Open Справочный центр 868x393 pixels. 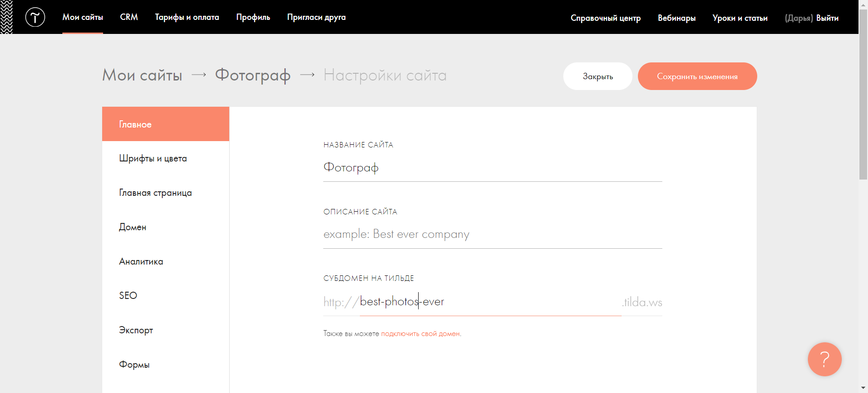[x=605, y=18]
